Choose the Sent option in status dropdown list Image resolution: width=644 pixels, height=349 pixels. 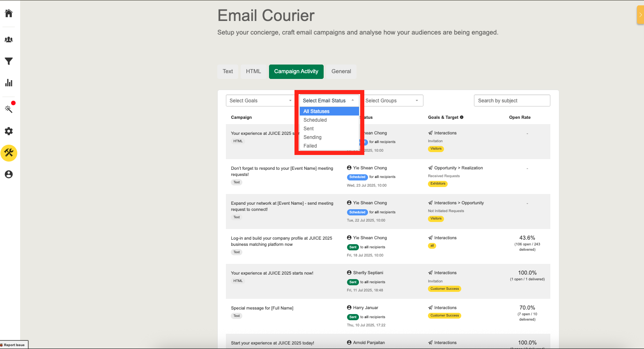[329, 129]
